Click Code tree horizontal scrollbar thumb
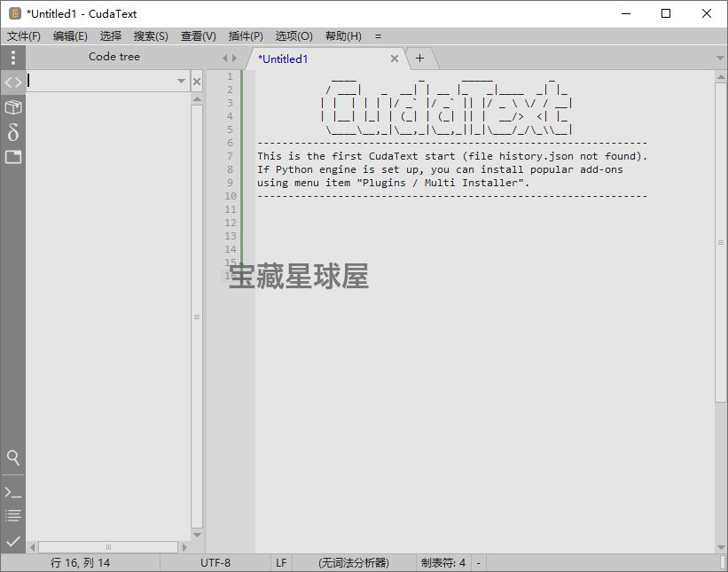The height and width of the screenshot is (572, 728). [x=108, y=547]
